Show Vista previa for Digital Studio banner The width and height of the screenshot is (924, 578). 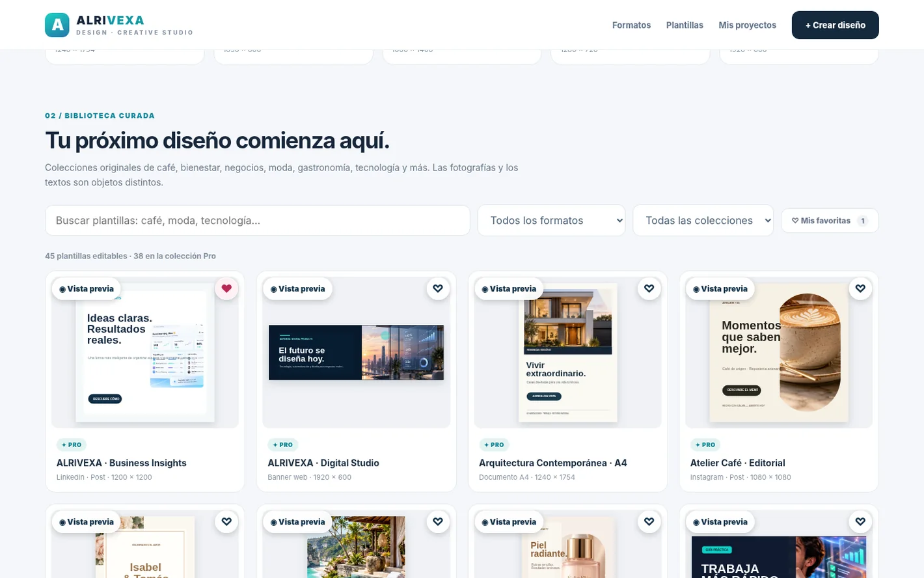pos(298,288)
